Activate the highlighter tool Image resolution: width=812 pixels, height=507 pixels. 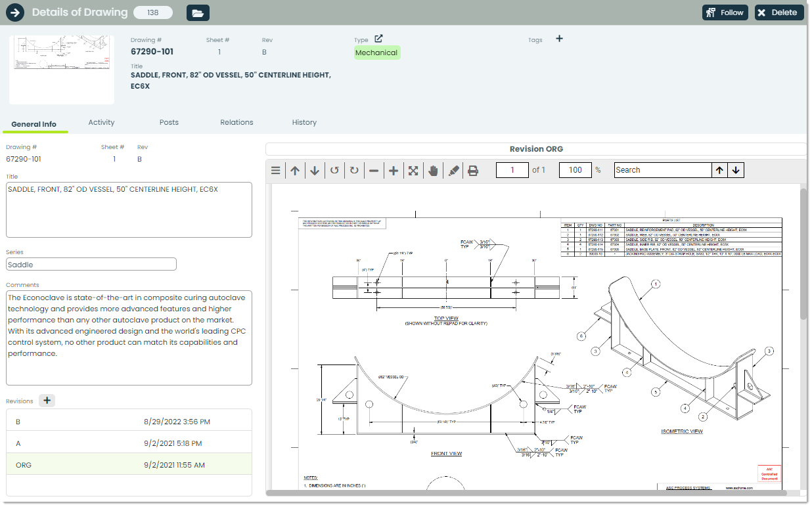click(453, 169)
